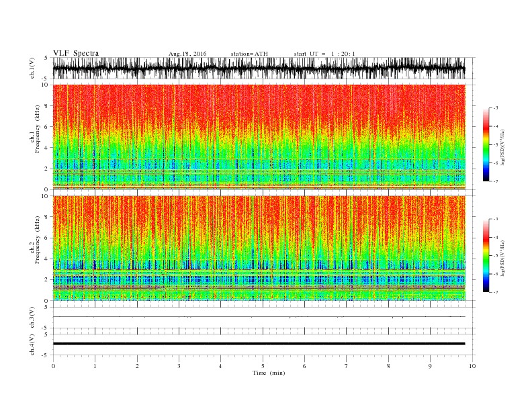532x411 pixels.
Task: Click the "2" kHz tick of ch.2 spectrogram
Action: tap(47, 280)
